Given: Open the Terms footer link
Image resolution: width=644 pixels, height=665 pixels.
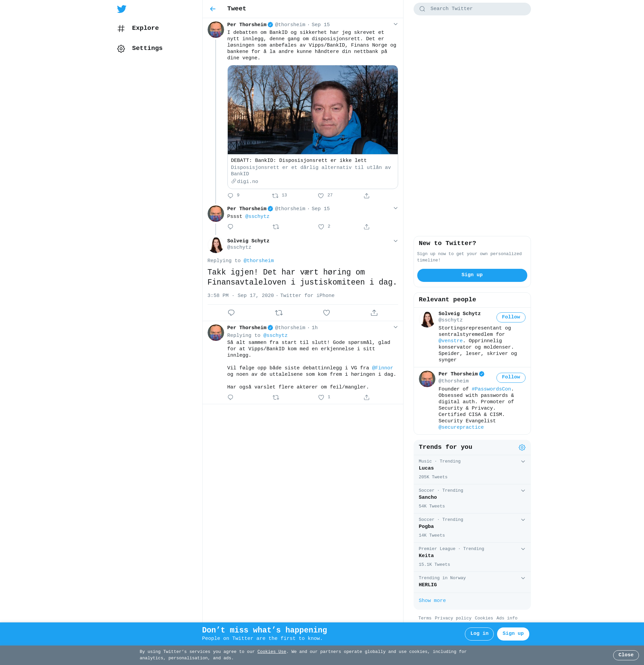Looking at the screenshot, I should click(x=425, y=618).
